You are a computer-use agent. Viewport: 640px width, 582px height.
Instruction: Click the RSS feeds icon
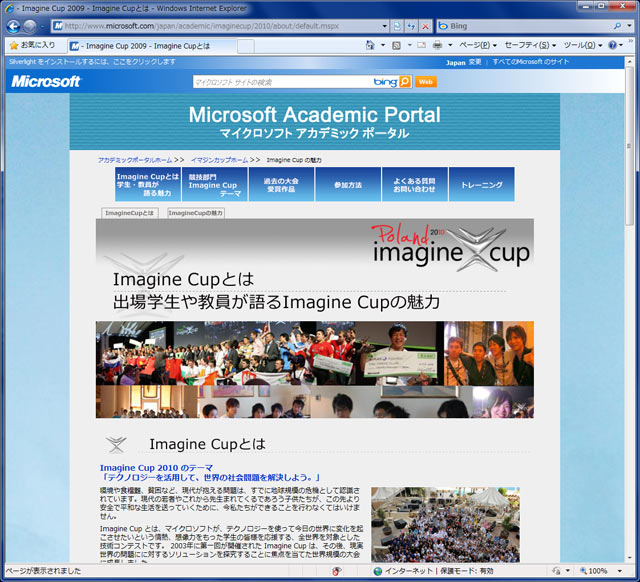(396, 45)
